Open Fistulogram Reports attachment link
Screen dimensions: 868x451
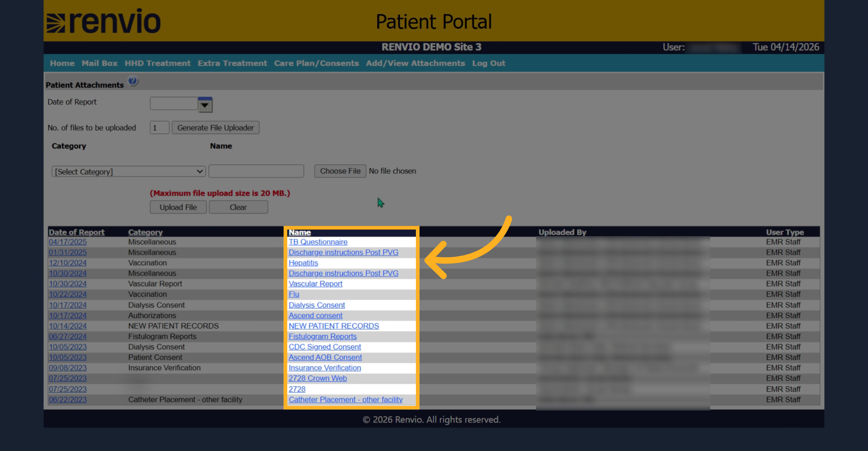pos(323,337)
